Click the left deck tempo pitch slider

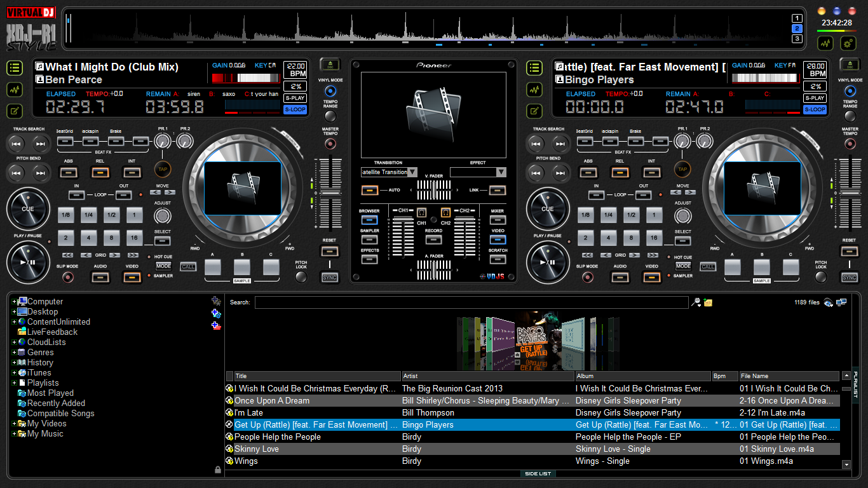point(329,194)
